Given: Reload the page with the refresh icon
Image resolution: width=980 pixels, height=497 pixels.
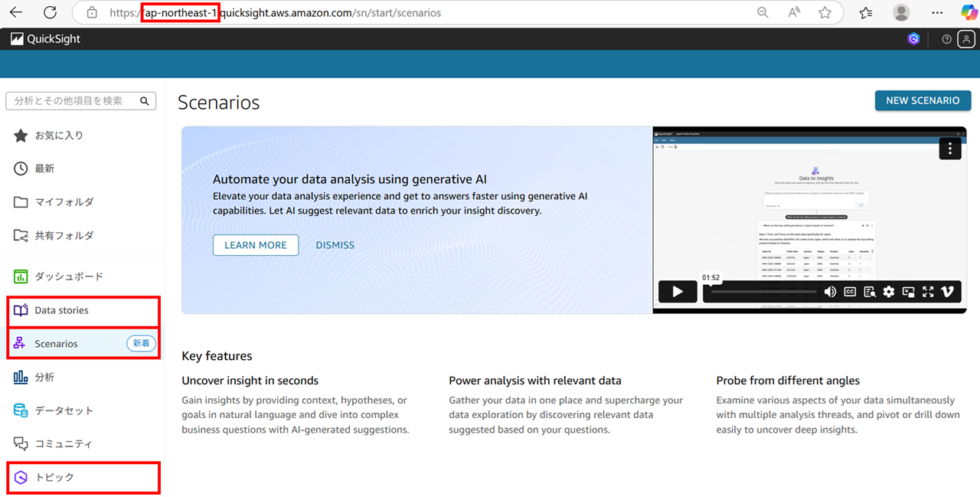Looking at the screenshot, I should click(51, 12).
